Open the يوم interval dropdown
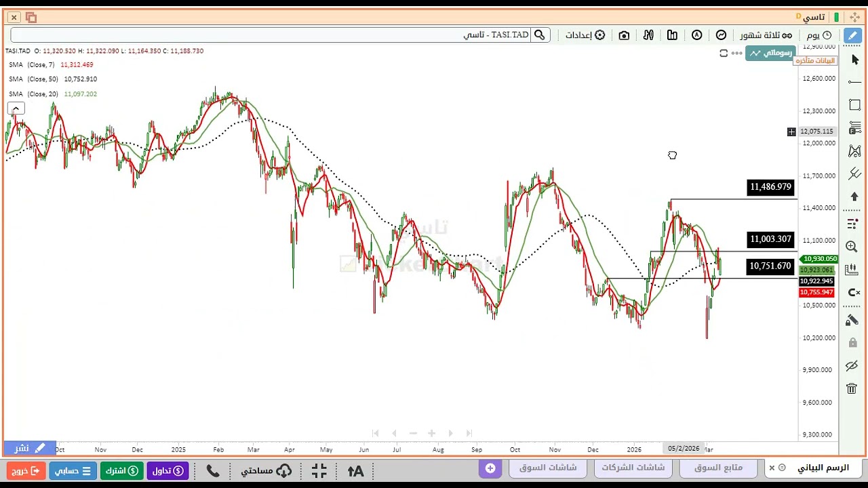The height and width of the screenshot is (488, 868). tap(819, 35)
